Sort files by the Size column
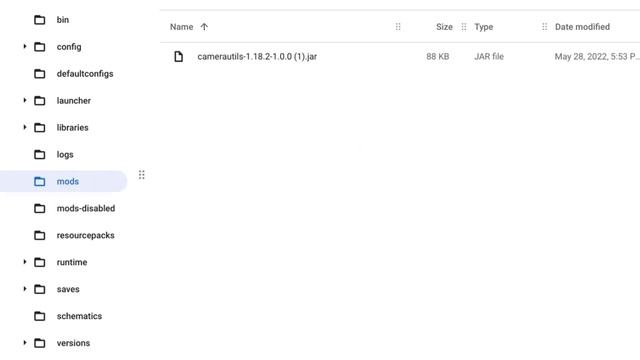The image size is (640, 360). coord(444,27)
